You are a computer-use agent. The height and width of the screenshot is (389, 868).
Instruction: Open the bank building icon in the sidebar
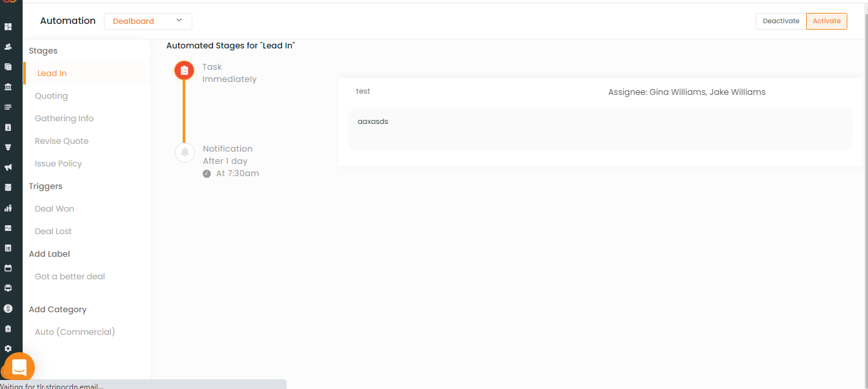point(8,86)
